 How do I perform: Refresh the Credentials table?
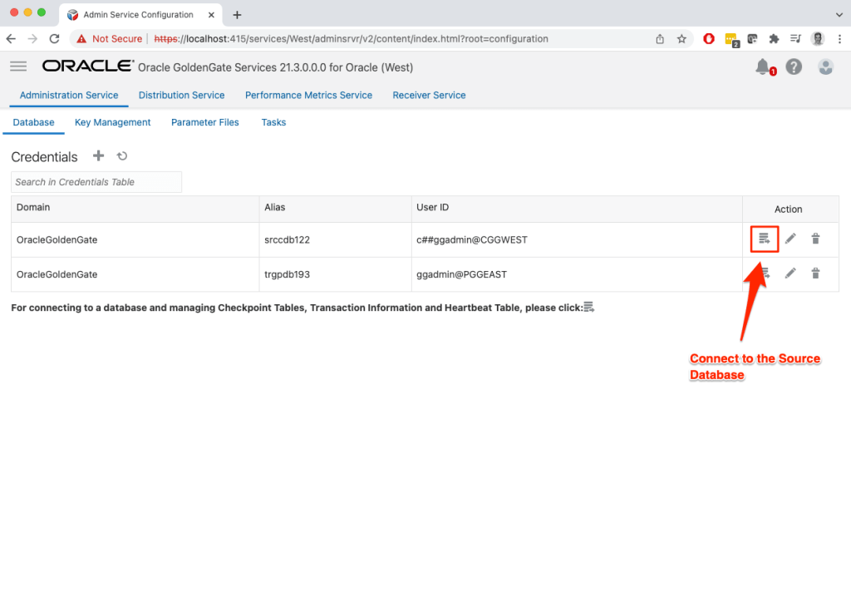click(x=122, y=156)
